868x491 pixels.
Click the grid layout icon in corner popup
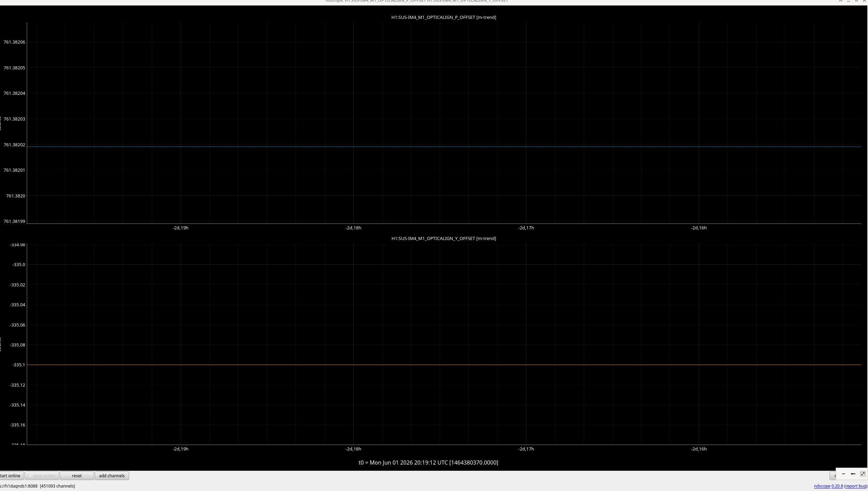(863, 474)
